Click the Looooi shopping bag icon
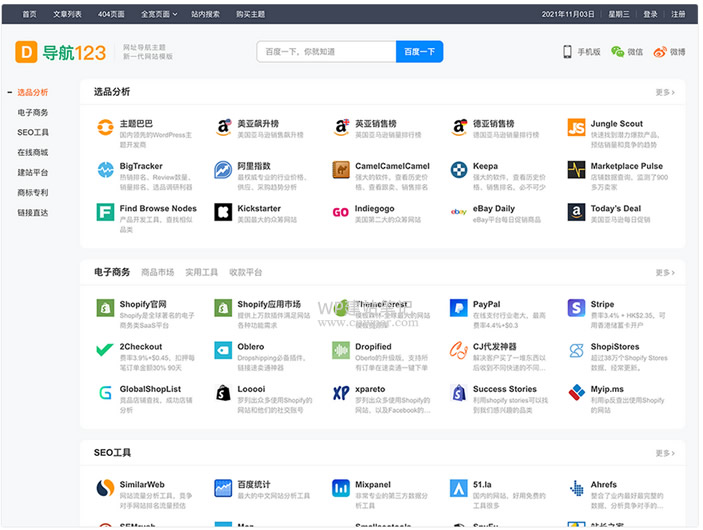Screen dimensions: 703x530 (x=223, y=393)
